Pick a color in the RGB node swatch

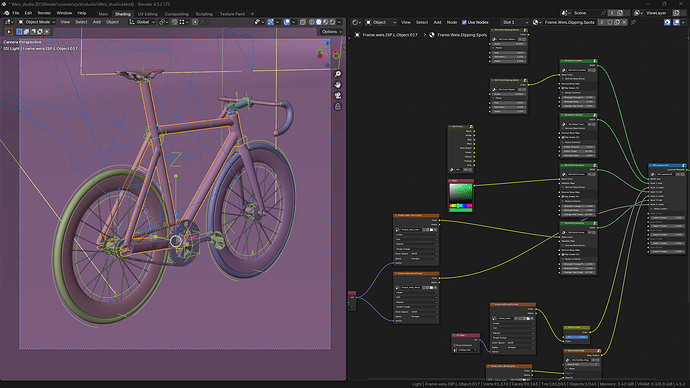pyautogui.click(x=460, y=193)
